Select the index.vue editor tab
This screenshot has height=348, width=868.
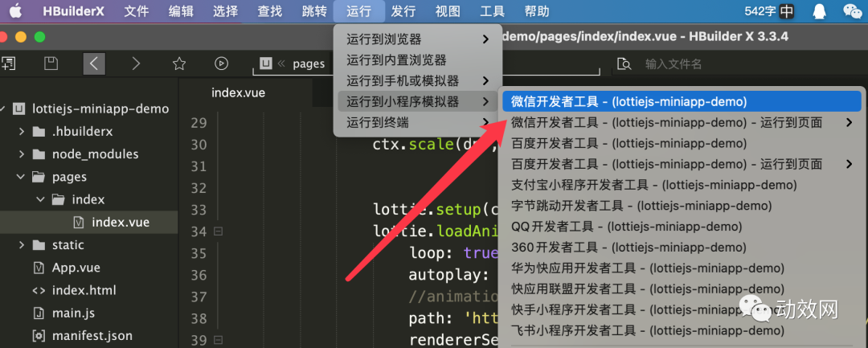click(238, 93)
